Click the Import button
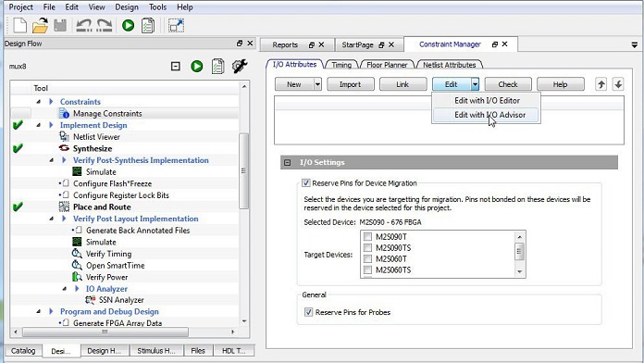Screen dimensions: 644x363 pyautogui.click(x=351, y=84)
